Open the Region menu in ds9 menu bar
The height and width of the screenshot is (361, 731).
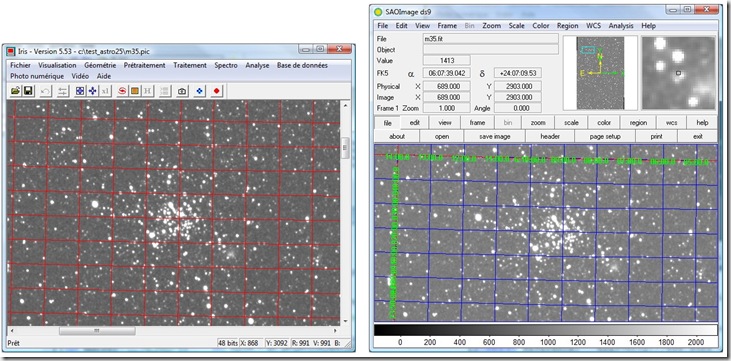[x=567, y=26]
